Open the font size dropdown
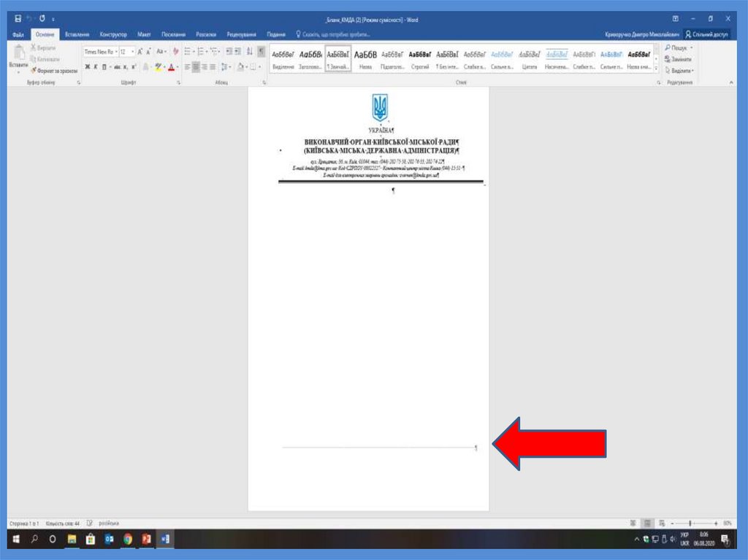748x560 pixels. tap(126, 52)
